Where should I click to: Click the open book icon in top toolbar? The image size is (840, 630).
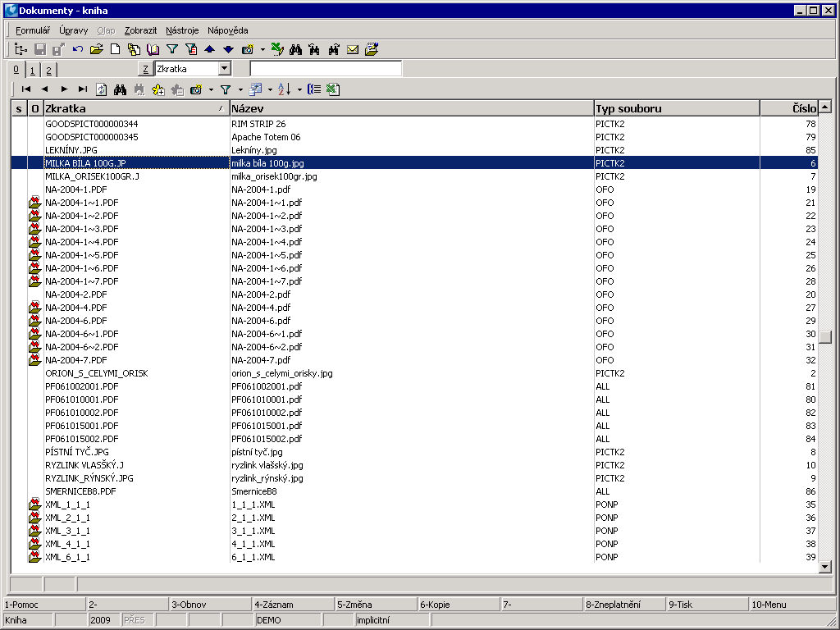point(153,50)
